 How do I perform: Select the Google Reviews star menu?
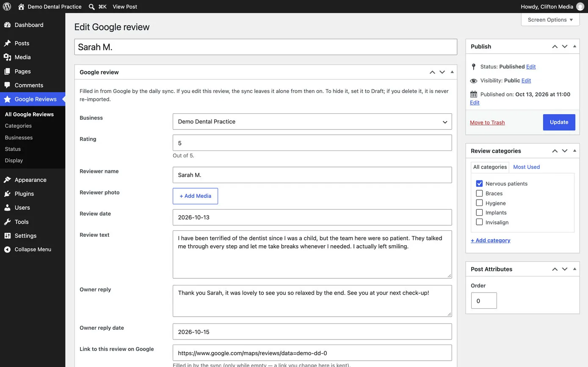coord(33,99)
